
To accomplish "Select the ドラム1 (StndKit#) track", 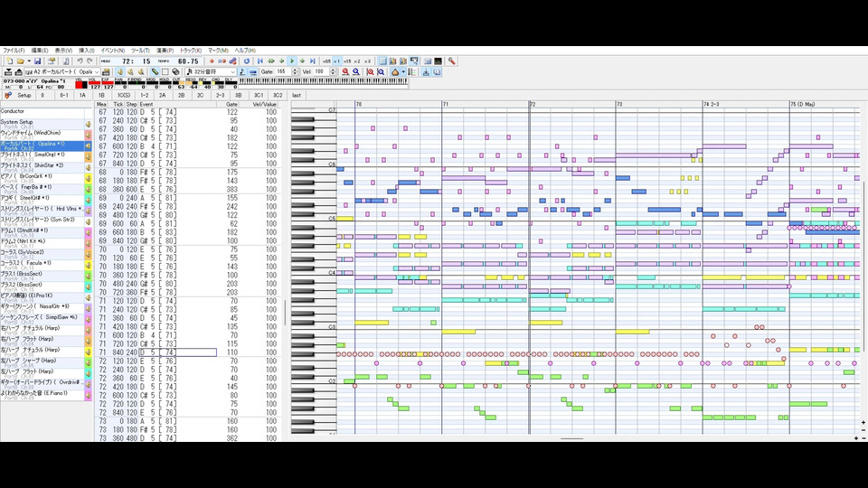I will (x=42, y=232).
